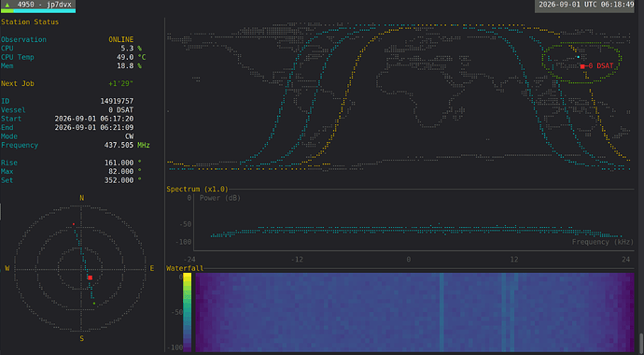This screenshot has height=355, width=644.
Task: Click the green dot on polar plot
Action: (x=94, y=304)
